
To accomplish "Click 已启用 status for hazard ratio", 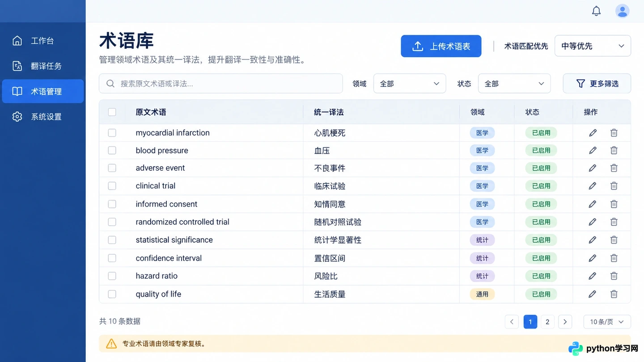I will (541, 276).
